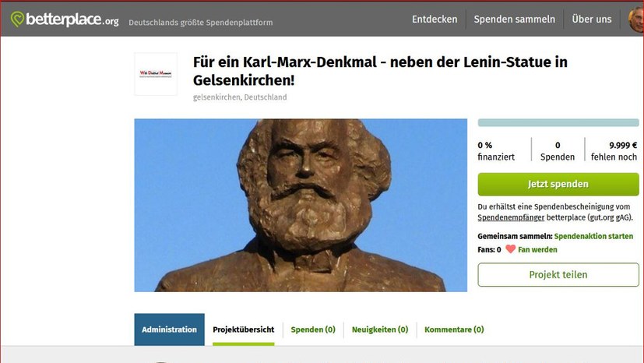Follow the Spendenaktion starten link
The height and width of the screenshot is (363, 644).
pyautogui.click(x=593, y=236)
